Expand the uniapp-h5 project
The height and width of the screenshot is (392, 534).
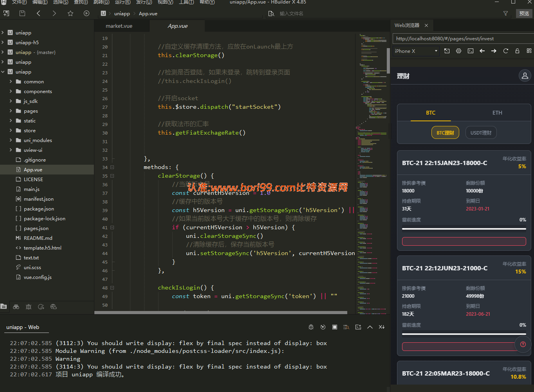[x=3, y=42]
